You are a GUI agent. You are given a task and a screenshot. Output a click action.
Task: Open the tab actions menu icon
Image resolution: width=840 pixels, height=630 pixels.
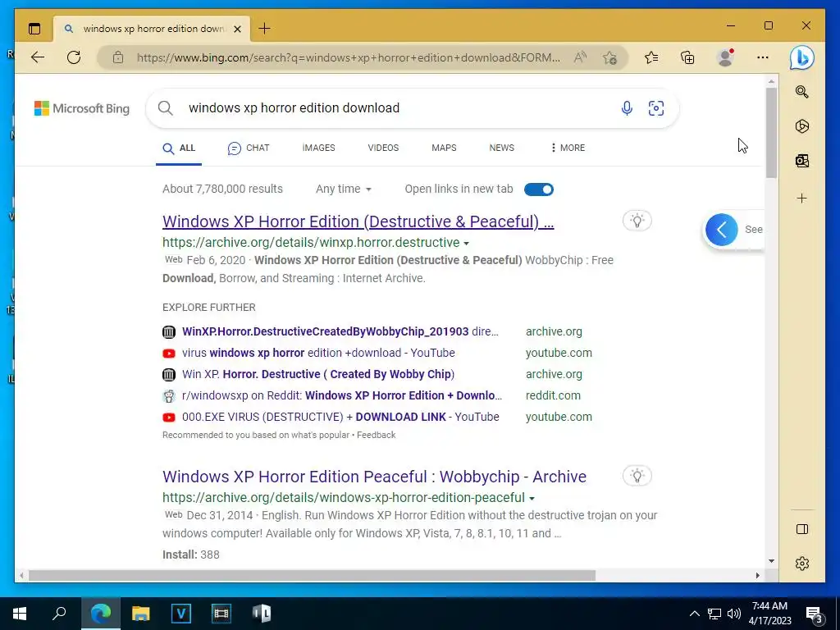click(x=34, y=29)
